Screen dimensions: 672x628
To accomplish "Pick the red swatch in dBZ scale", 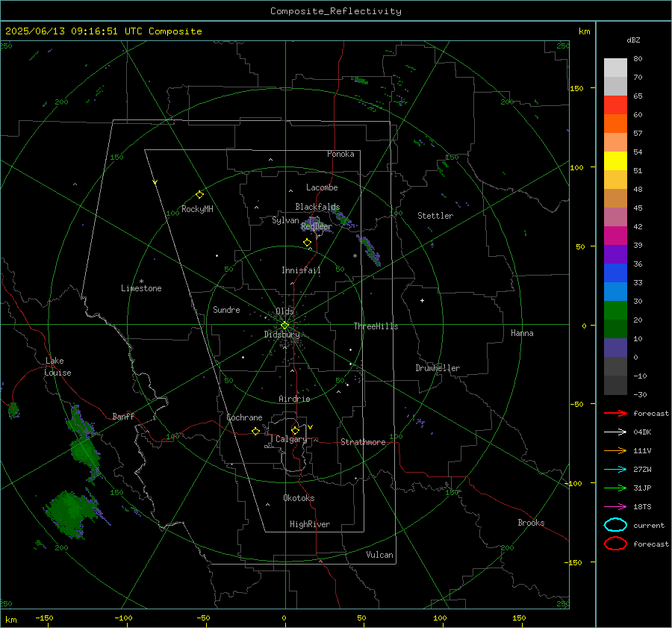I will pos(615,105).
